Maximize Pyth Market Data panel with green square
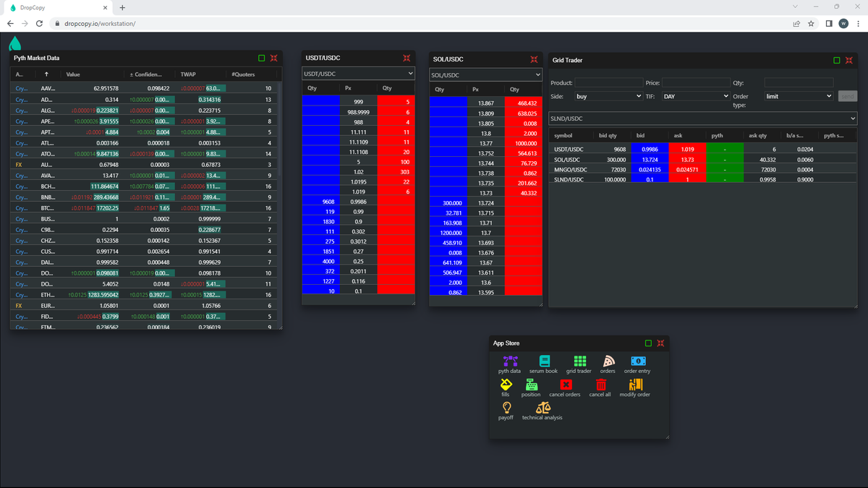 262,58
